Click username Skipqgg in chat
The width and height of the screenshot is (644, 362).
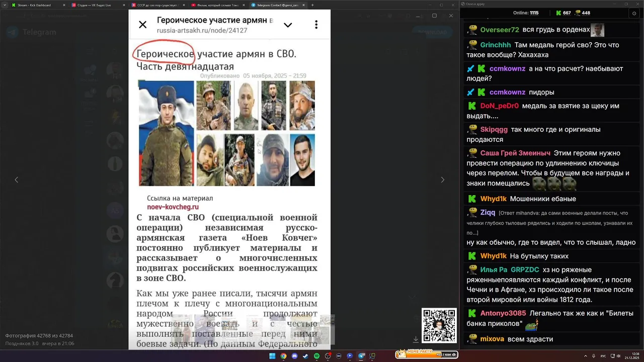click(494, 130)
